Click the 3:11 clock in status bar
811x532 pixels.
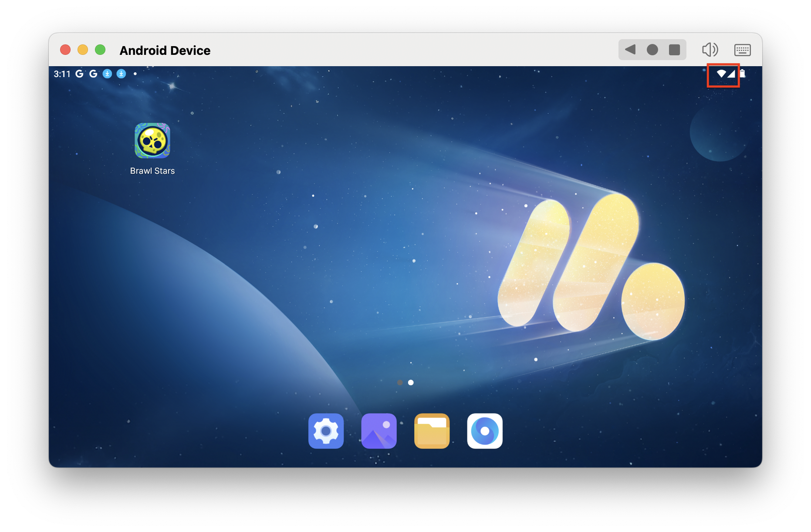[62, 74]
